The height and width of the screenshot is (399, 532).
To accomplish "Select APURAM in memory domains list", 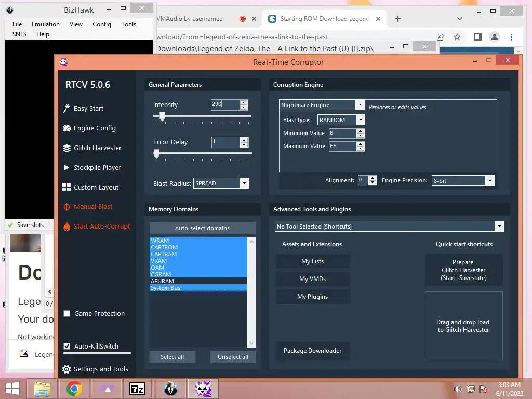I will [198, 281].
